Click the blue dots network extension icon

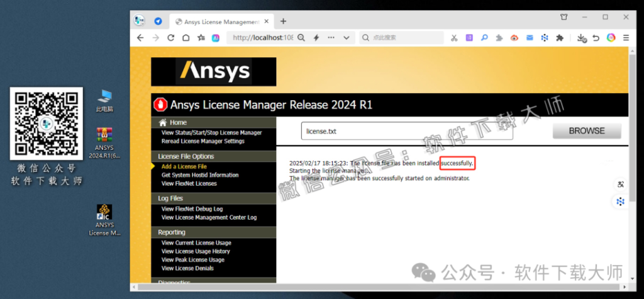point(545,38)
